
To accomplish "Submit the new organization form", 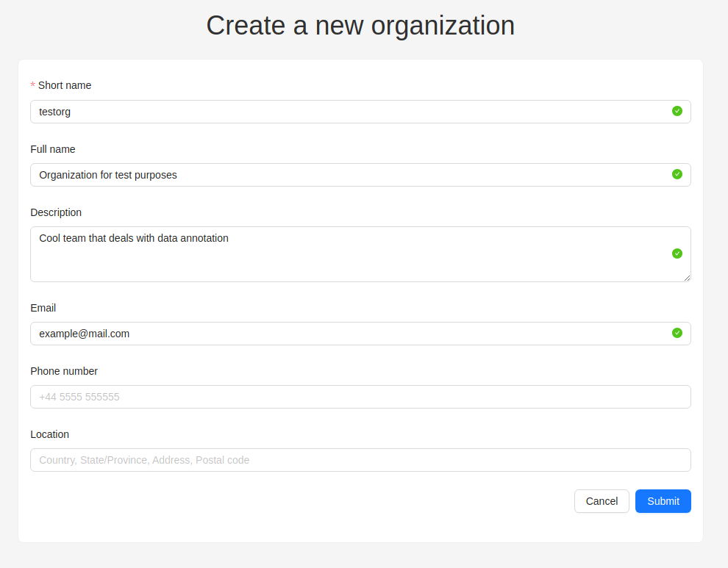I will pos(663,501).
